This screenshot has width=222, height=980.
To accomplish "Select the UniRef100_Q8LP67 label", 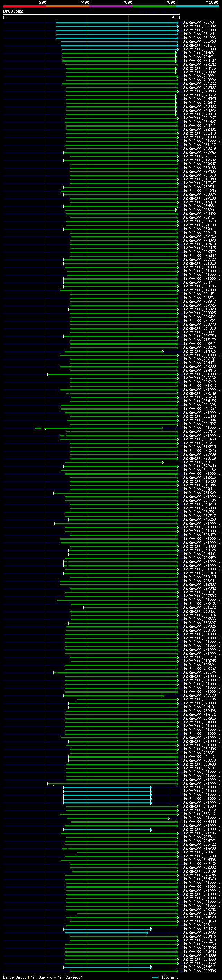I will coord(199,118).
